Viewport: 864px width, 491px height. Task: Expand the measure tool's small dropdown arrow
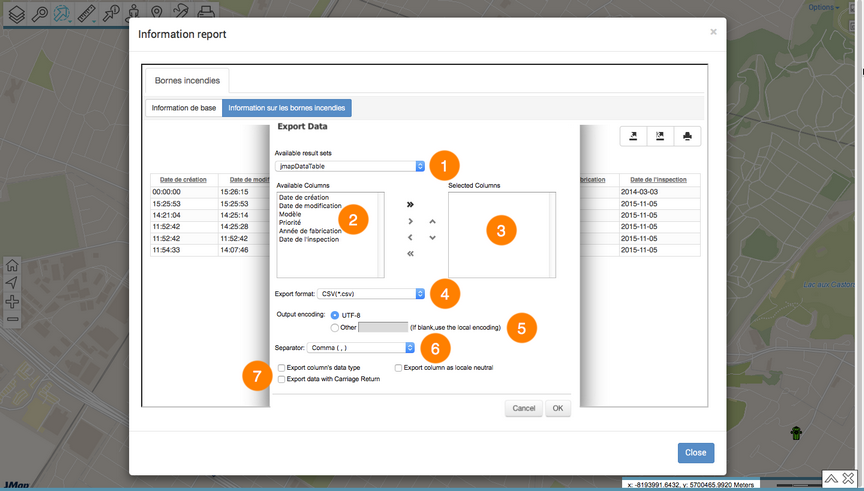95,21
